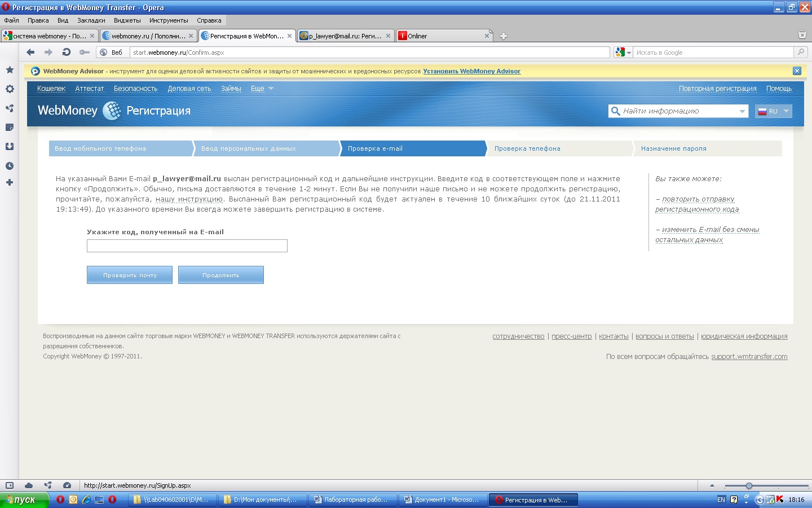Screen dimensions: 812x508
Task: Open the Вид menu
Action: [x=63, y=20]
